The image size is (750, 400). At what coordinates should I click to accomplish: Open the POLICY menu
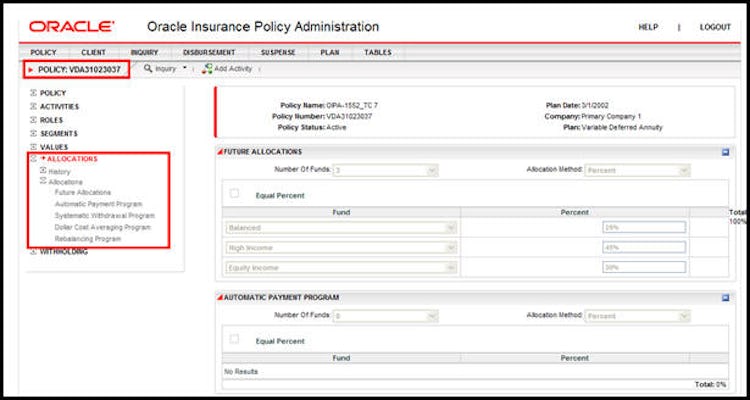click(x=43, y=53)
